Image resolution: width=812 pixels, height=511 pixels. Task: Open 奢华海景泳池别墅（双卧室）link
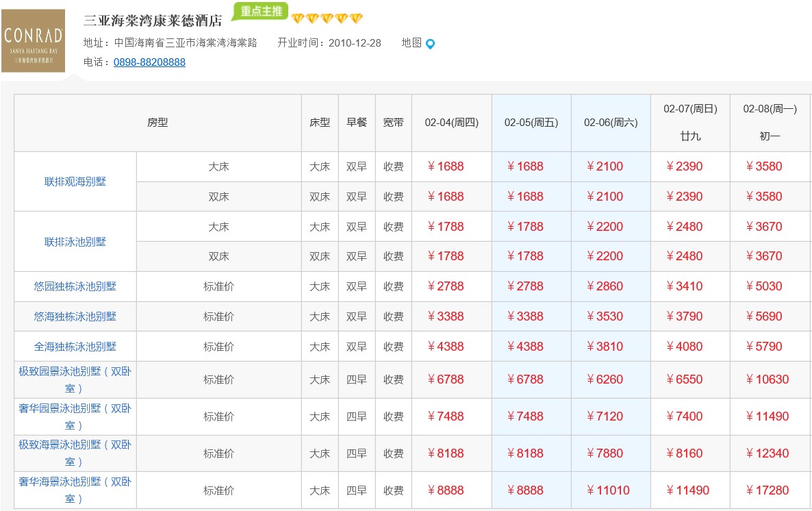point(75,490)
